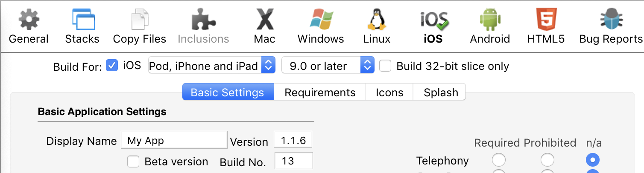This screenshot has height=173, width=644.
Task: Switch to the Icons tab
Action: (x=389, y=92)
